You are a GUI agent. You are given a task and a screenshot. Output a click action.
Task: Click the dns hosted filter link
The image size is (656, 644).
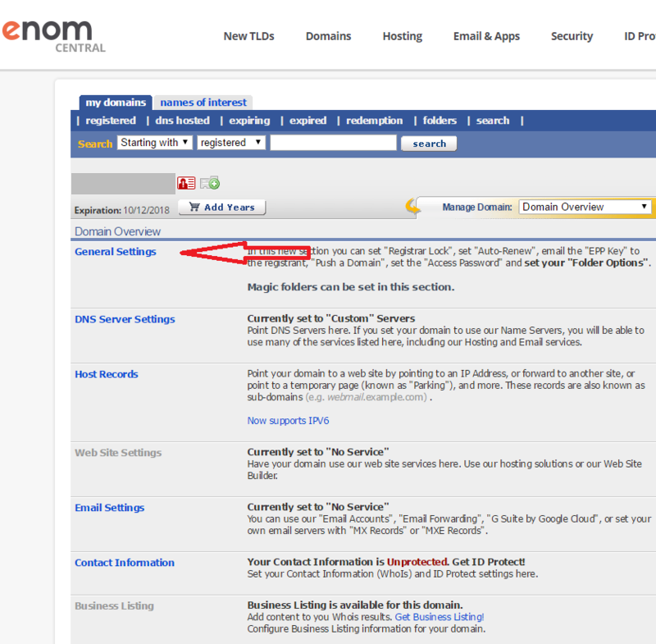[x=182, y=121]
